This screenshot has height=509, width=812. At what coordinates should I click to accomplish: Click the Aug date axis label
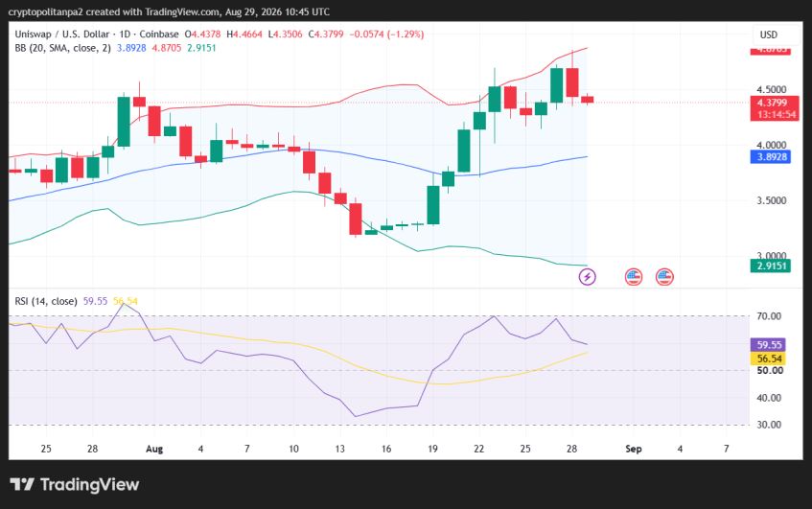154,449
